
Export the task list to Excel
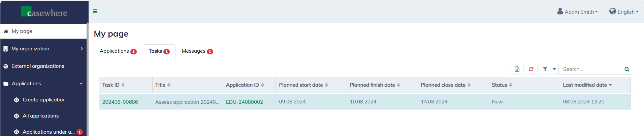point(517,69)
